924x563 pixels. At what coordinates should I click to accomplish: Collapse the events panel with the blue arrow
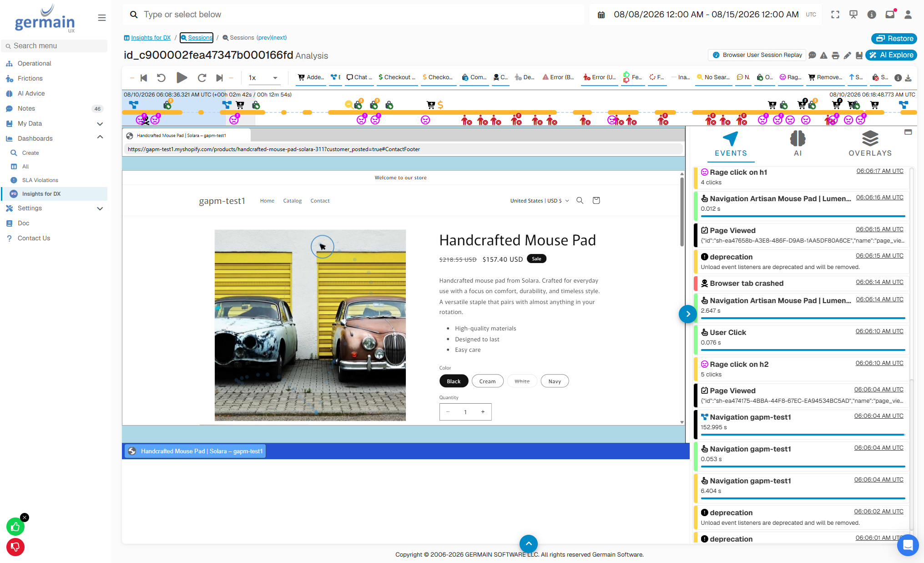click(688, 314)
